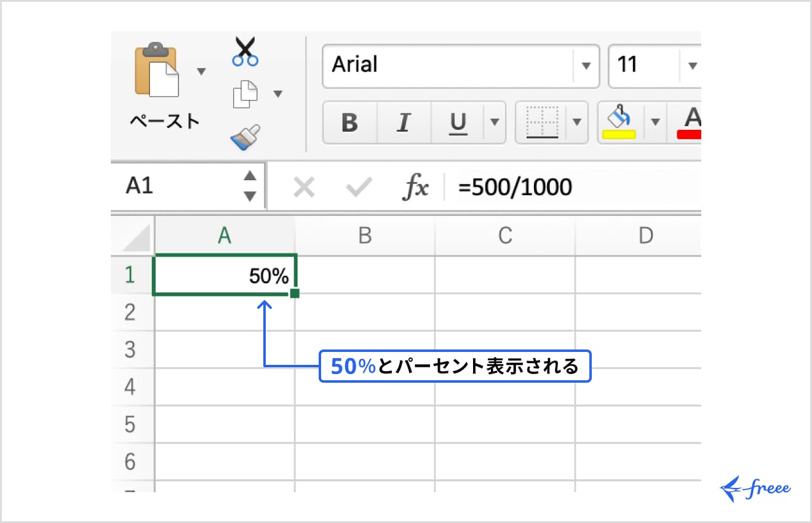Click the upper arrow of the Name Box stepper
The width and height of the screenshot is (812, 523).
(x=250, y=177)
